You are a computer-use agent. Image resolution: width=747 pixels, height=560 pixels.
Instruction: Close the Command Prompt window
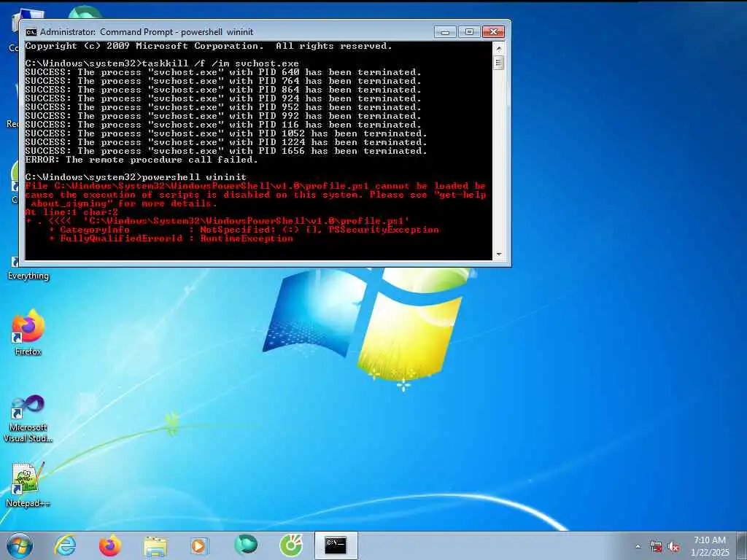(493, 32)
